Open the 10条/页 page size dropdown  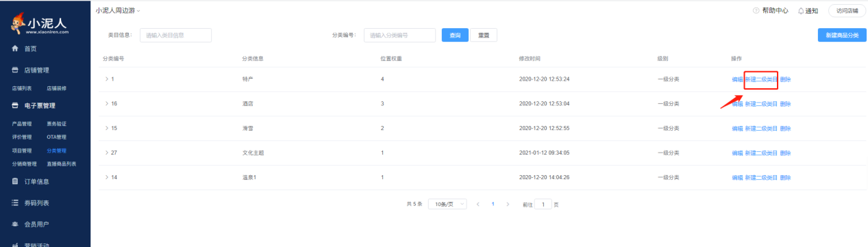click(x=447, y=204)
